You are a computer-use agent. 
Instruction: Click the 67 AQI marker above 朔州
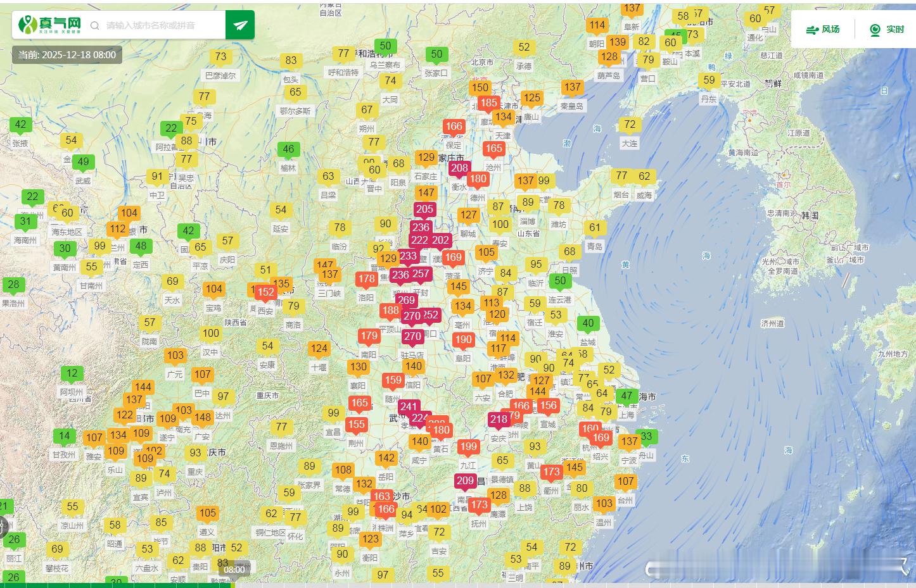tap(367, 110)
